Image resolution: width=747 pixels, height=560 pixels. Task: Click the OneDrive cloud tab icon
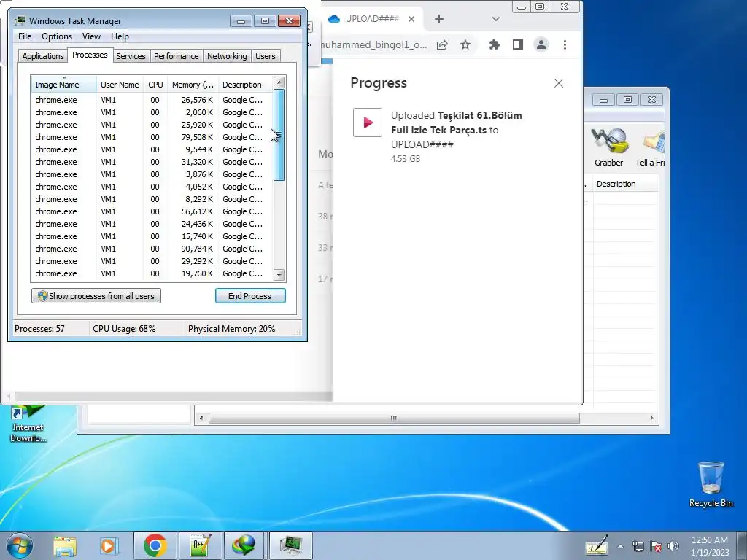pyautogui.click(x=334, y=19)
